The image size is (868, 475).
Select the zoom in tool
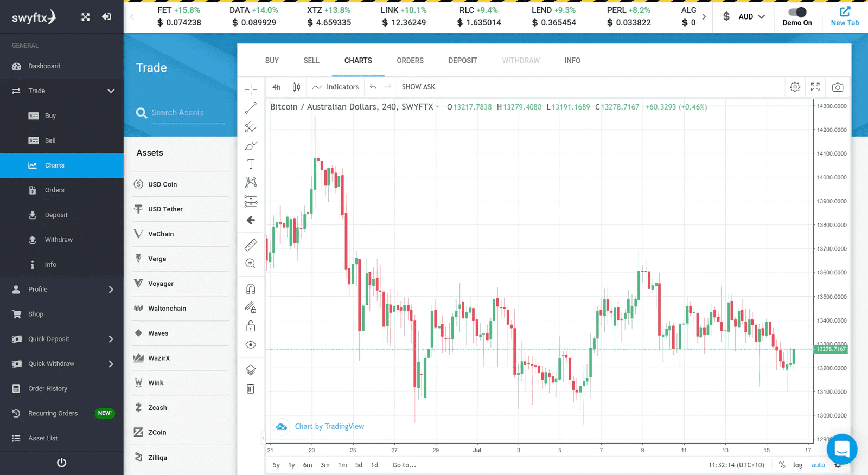click(x=251, y=264)
